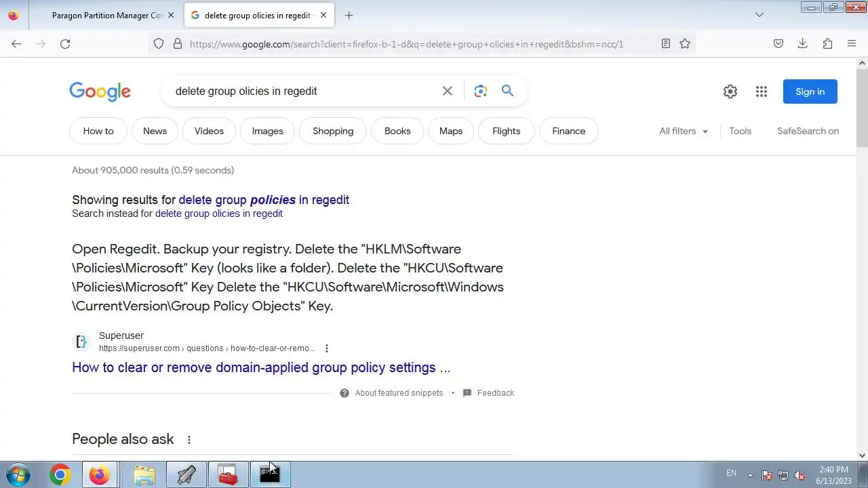Image resolution: width=868 pixels, height=488 pixels.
Task: Click About featured snippets help icon
Action: coord(344,393)
